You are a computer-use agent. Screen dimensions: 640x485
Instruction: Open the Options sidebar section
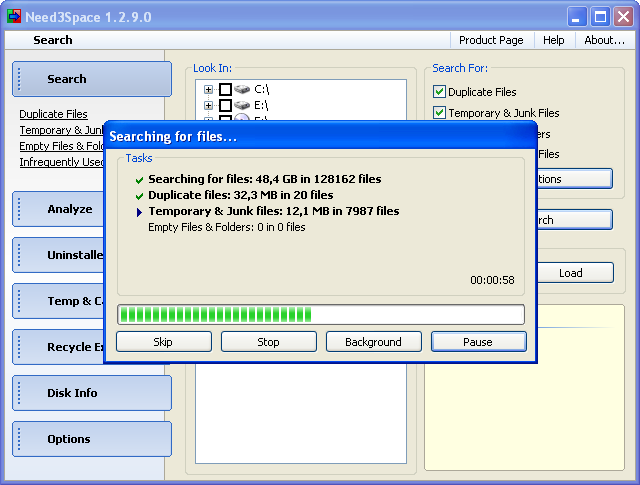coord(92,439)
